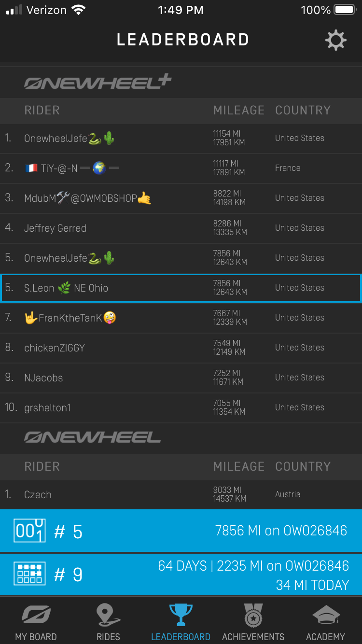Select Czech rider from Austria
Screen dimensions: 362x644
coord(38,494)
